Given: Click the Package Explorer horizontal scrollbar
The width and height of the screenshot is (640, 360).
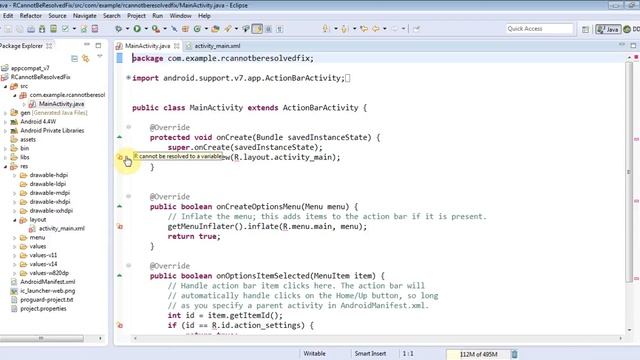Looking at the screenshot, I should (x=42, y=338).
